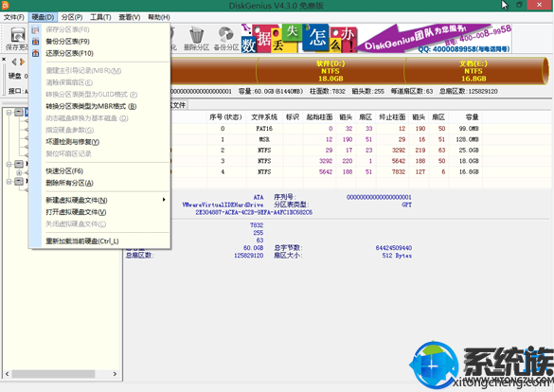Choose 备份分区表(F9) from the menu
The width and height of the screenshot is (554, 392).
67,42
